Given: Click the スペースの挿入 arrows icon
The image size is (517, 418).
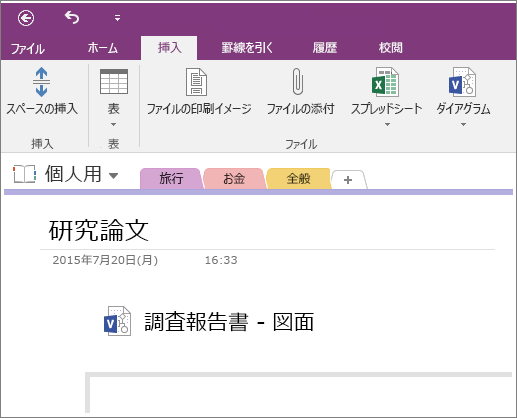Looking at the screenshot, I should coord(41,82).
